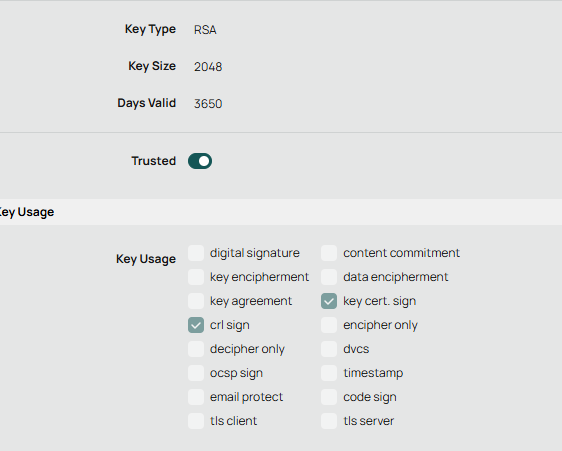Image resolution: width=562 pixels, height=451 pixels.
Task: Enable content commitment key usage
Action: (329, 253)
